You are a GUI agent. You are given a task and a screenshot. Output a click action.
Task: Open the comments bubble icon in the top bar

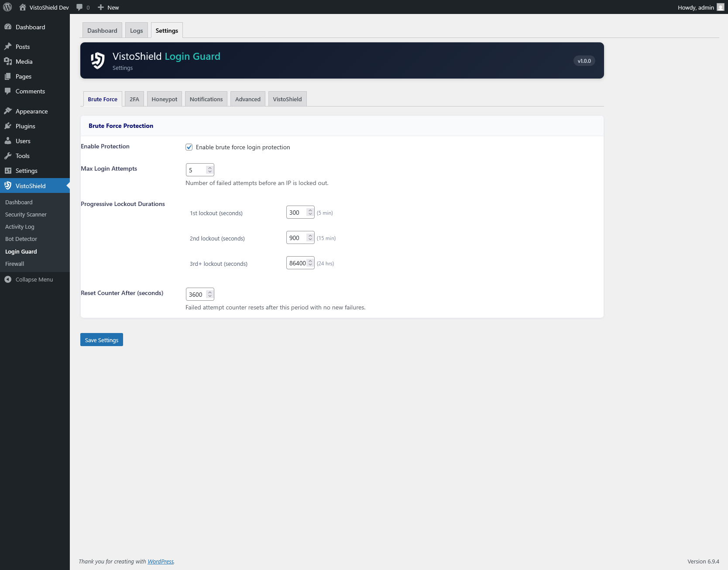point(79,7)
